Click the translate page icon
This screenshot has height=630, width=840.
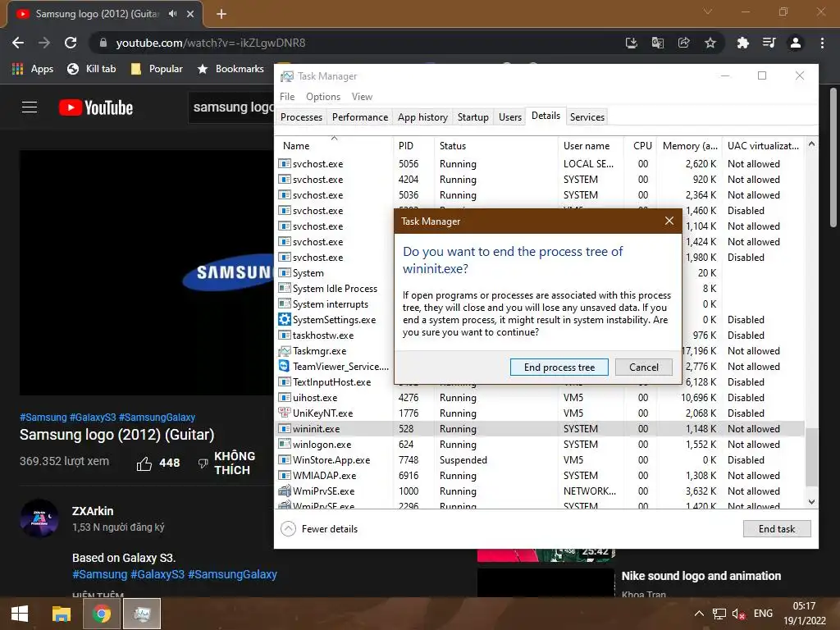tap(657, 43)
